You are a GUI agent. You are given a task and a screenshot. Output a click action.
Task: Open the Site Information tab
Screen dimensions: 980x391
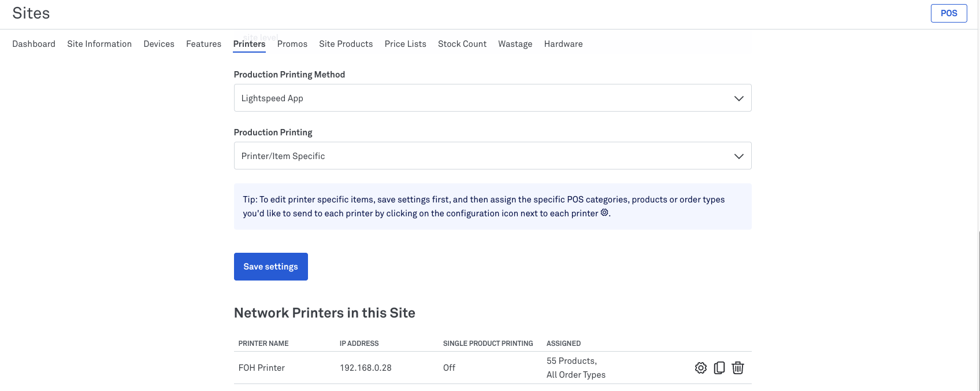tap(99, 44)
